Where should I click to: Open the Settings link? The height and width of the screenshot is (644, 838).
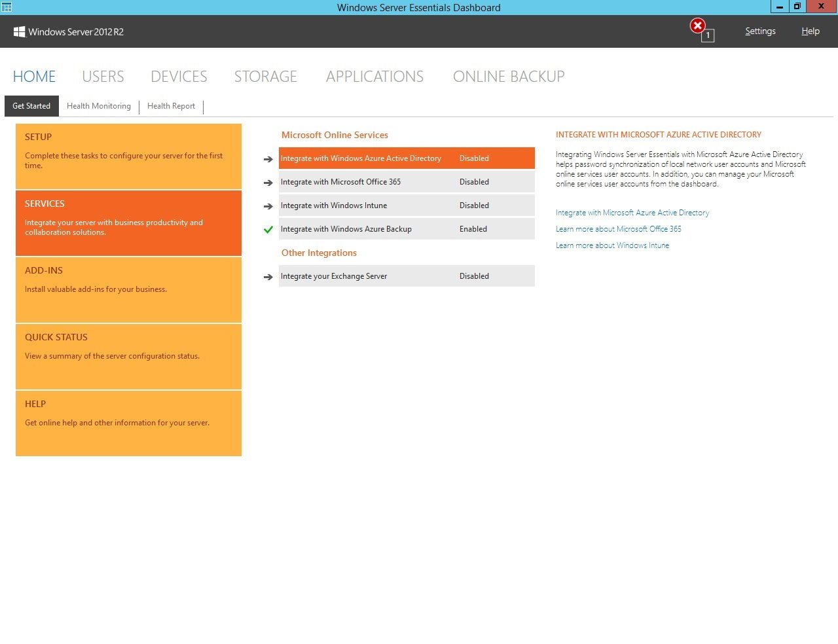coord(760,31)
